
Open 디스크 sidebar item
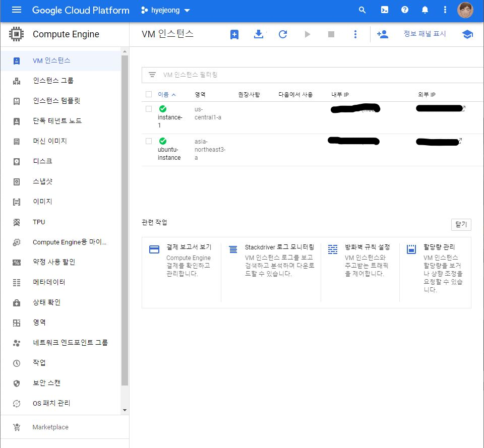[x=61, y=161]
